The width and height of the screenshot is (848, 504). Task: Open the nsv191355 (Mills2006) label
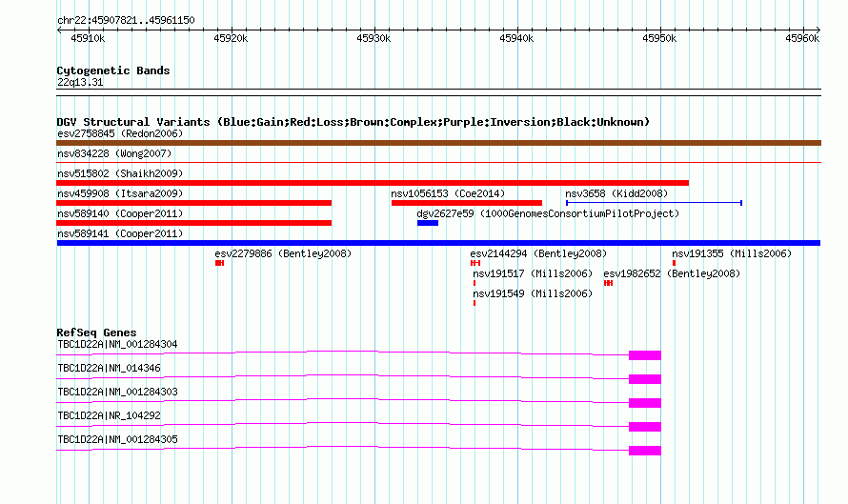tap(732, 253)
